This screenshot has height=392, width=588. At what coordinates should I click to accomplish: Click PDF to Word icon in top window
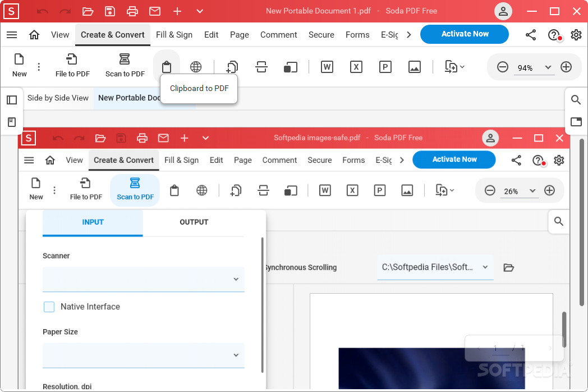pos(327,67)
